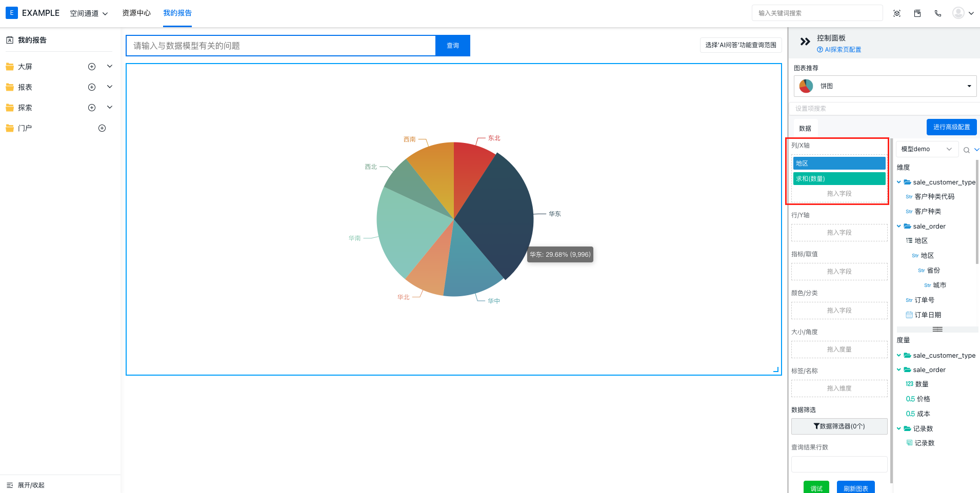
Task: Click the 客户种类代码 dimension field
Action: 934,197
